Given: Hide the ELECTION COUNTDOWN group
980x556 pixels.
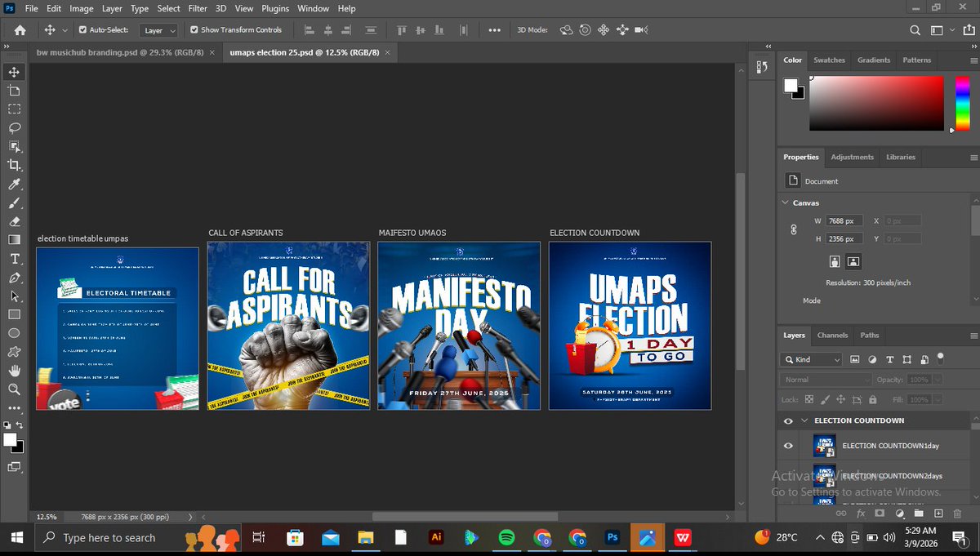Looking at the screenshot, I should click(788, 420).
